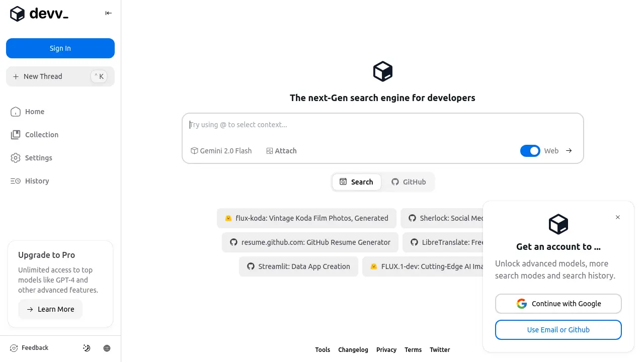Click the search query input field
Viewport: 644px width, 362px height.
382,125
